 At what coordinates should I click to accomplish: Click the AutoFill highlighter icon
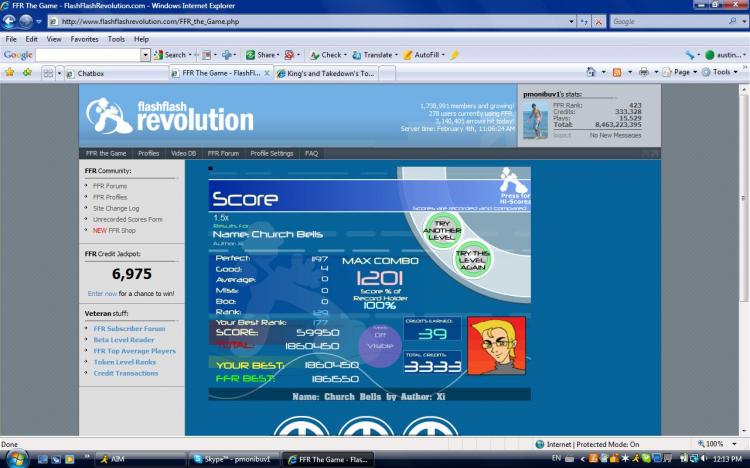454,55
